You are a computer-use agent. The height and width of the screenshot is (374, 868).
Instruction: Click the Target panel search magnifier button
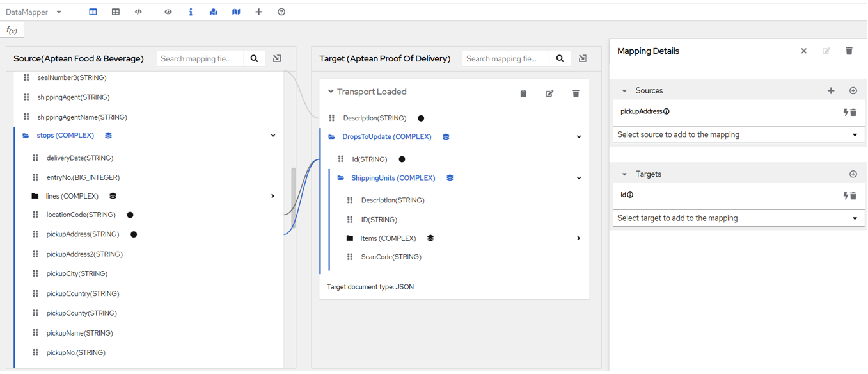point(560,59)
